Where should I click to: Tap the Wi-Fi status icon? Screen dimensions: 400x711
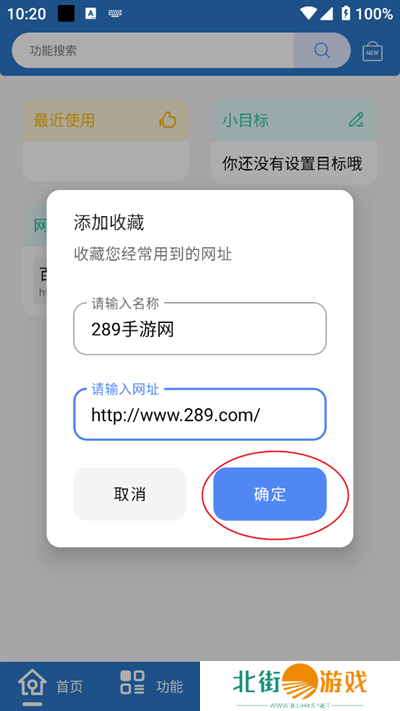click(x=308, y=14)
